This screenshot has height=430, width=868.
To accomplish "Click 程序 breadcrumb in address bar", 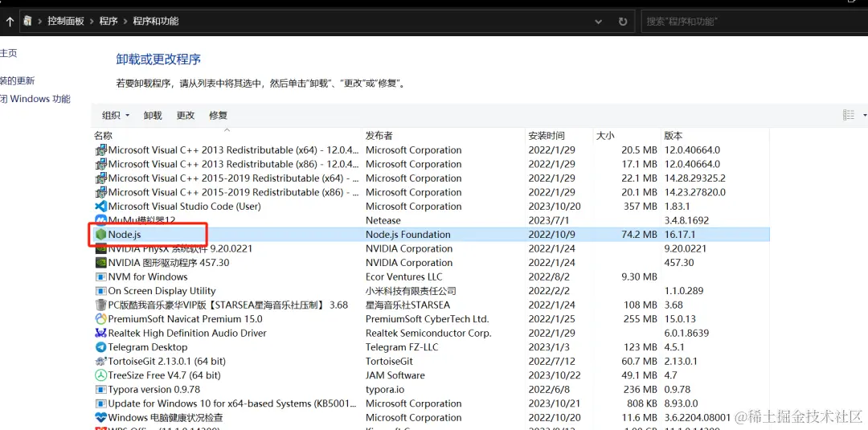I will click(x=108, y=22).
